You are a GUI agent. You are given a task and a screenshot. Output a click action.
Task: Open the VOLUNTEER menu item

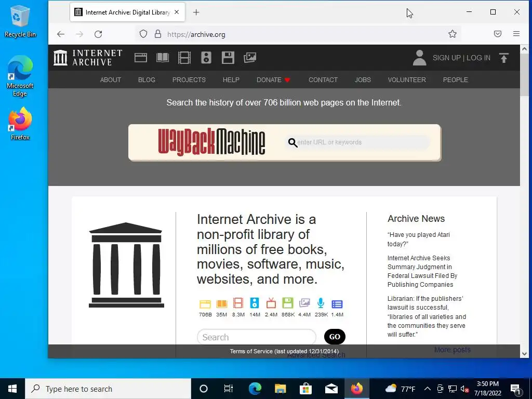[407, 79]
